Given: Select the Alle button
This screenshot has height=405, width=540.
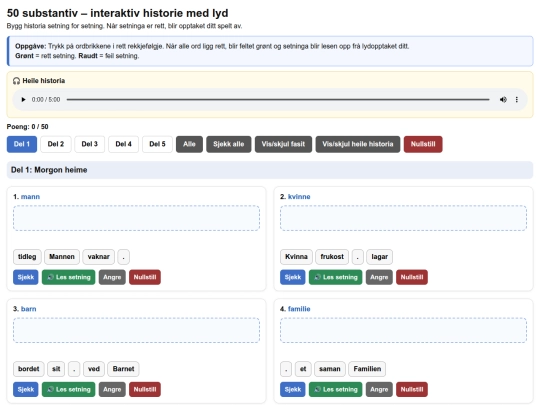Looking at the screenshot, I should 189,144.
